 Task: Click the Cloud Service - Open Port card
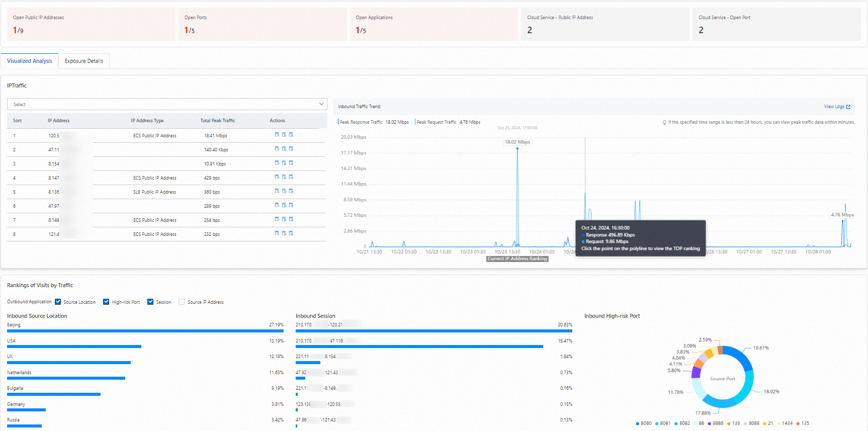[x=776, y=24]
